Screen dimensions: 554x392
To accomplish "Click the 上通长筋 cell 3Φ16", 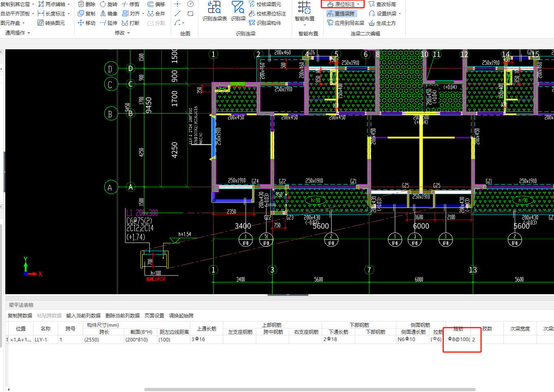I will [x=207, y=339].
